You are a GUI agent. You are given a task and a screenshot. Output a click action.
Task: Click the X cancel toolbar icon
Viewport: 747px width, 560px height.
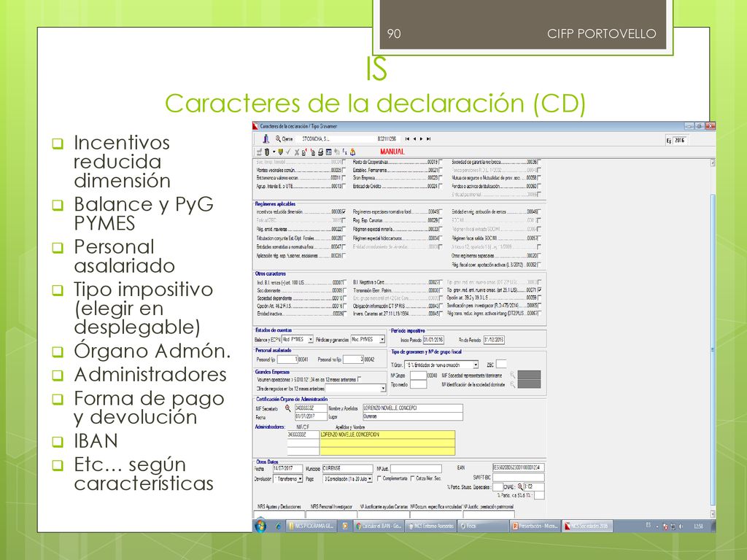296,152
